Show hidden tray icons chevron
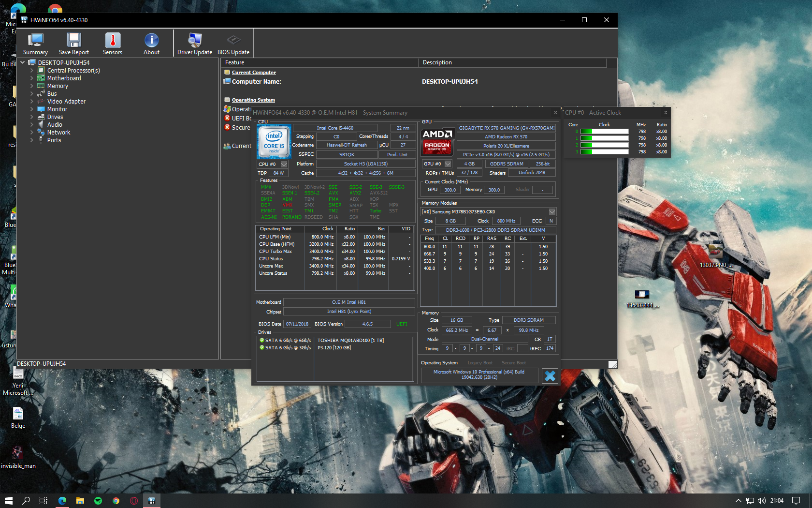The image size is (812, 508). [738, 501]
